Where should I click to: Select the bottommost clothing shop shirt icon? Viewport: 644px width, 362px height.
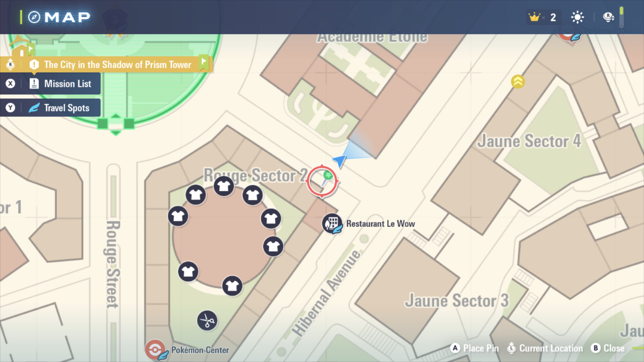click(x=232, y=286)
